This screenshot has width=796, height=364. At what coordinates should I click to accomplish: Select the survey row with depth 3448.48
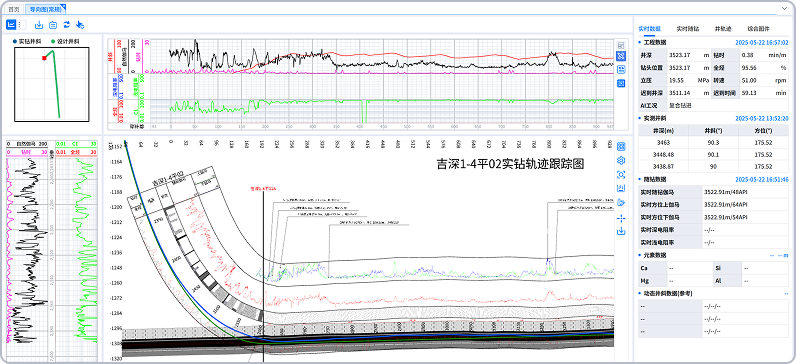coord(713,155)
